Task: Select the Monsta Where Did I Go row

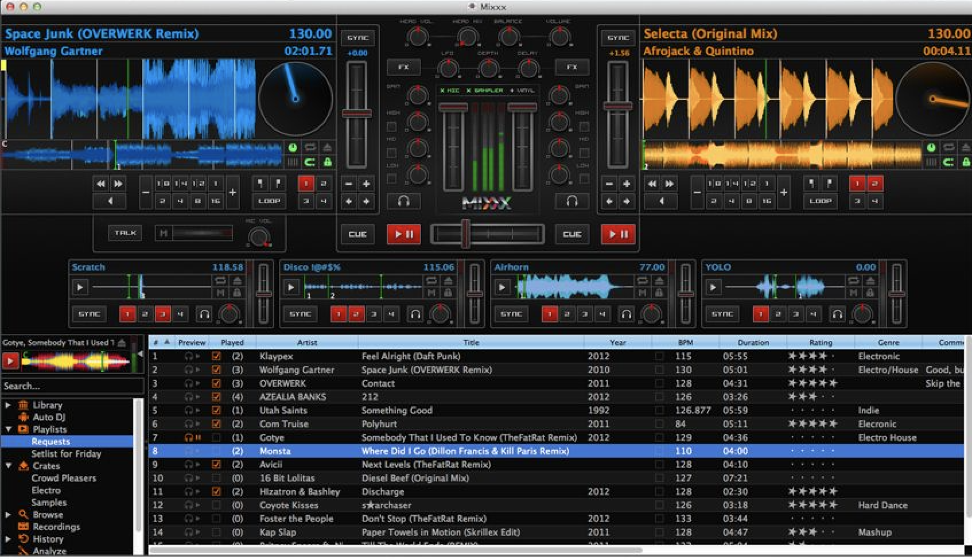Action: [556, 452]
